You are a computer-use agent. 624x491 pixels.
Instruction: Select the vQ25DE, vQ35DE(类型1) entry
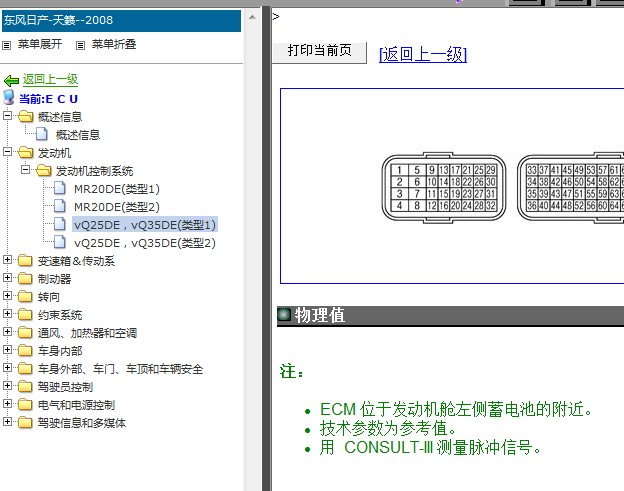coord(145,225)
